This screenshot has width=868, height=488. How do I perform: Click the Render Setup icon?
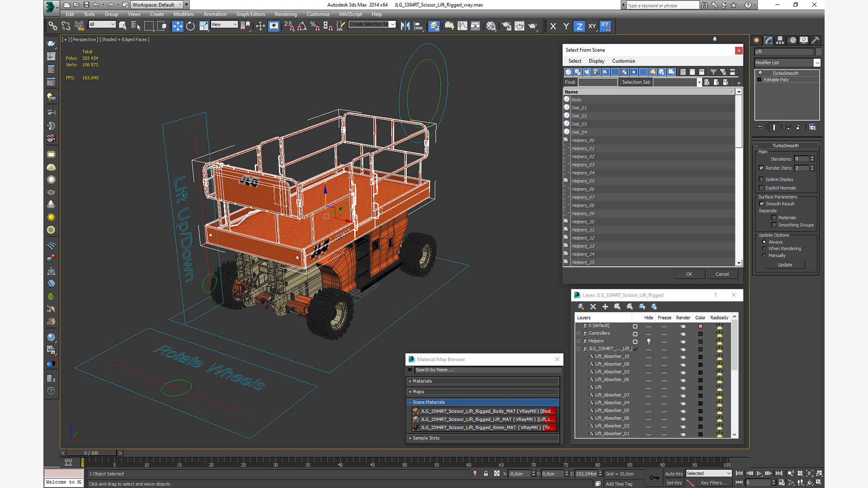[505, 26]
